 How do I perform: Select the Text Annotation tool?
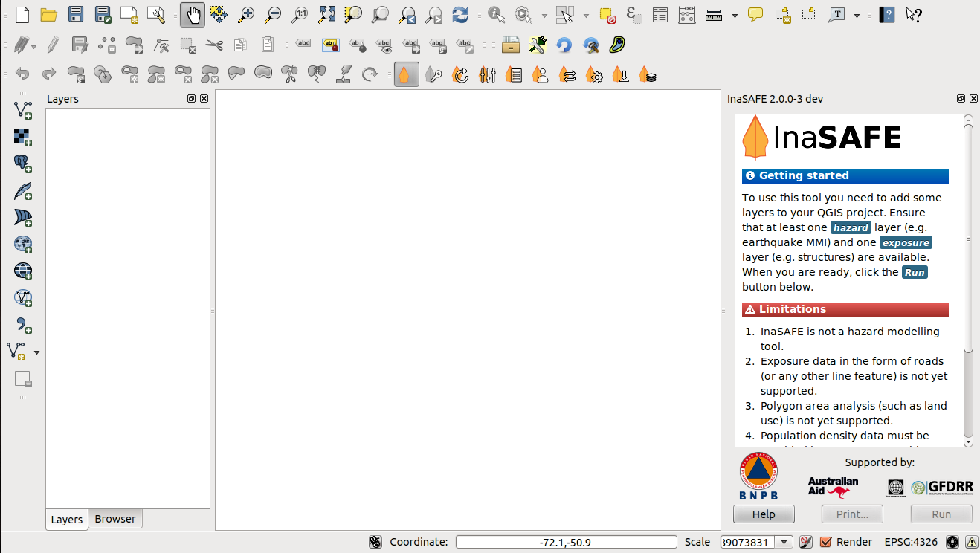pyautogui.click(x=837, y=14)
